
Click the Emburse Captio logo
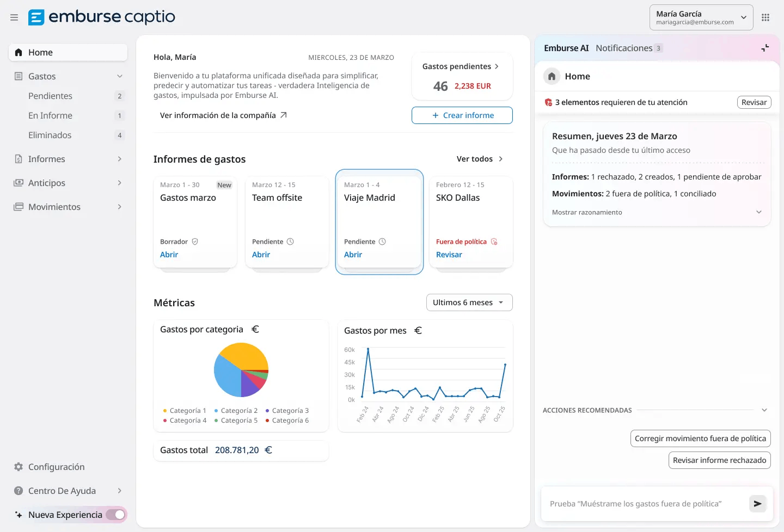coord(102,17)
